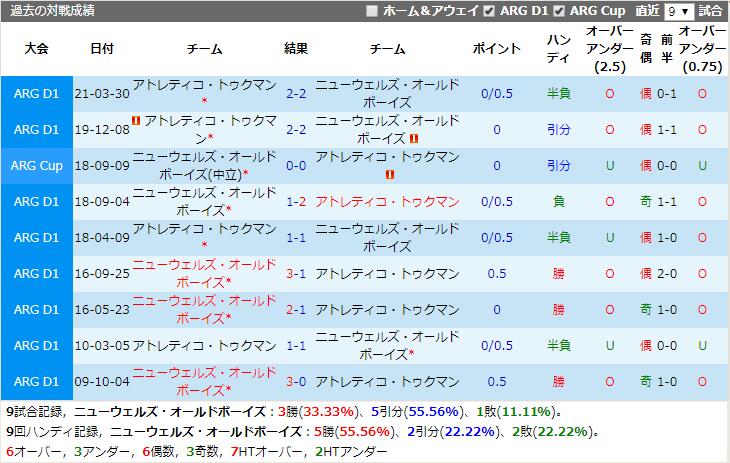Click the 大会 column header
Viewport: 730px width, 463px height.
coord(37,48)
